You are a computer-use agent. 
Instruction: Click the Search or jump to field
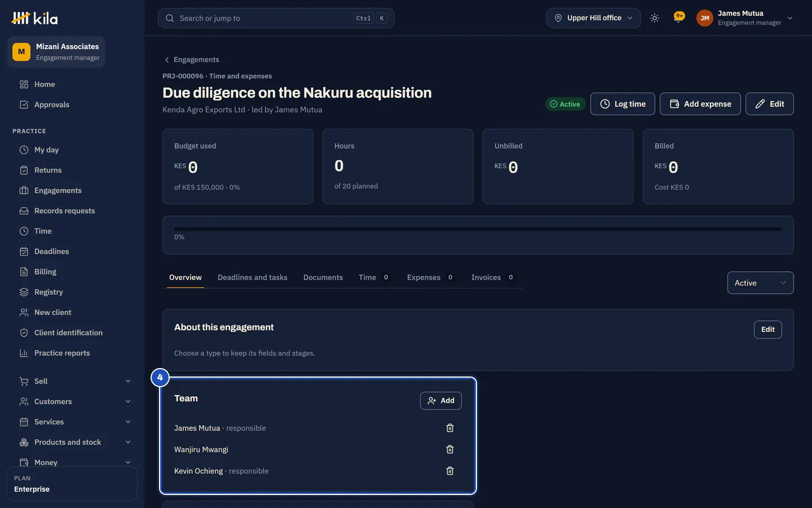276,18
